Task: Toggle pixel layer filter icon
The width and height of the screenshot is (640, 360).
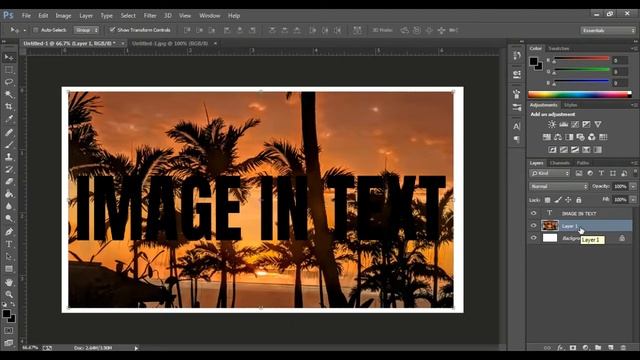Action: click(579, 173)
